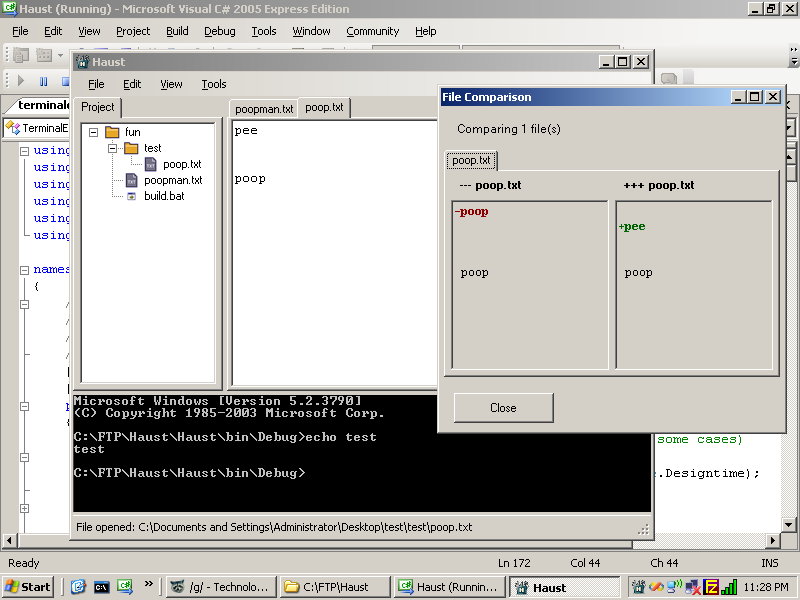
Task: Click the Haust tray icon beside the clock
Action: (638, 587)
